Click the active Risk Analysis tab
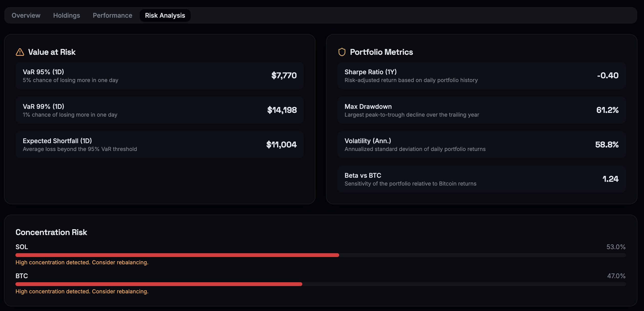This screenshot has width=644, height=311. pos(165,15)
